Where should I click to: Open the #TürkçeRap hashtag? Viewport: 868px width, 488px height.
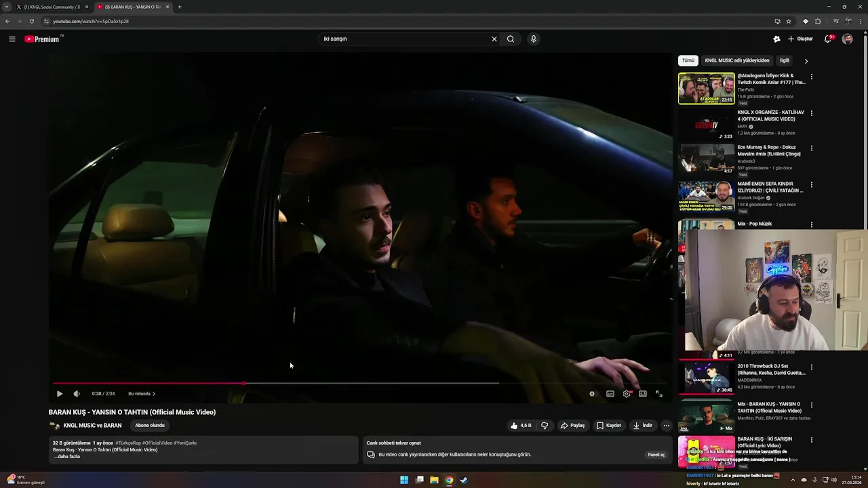(x=128, y=443)
